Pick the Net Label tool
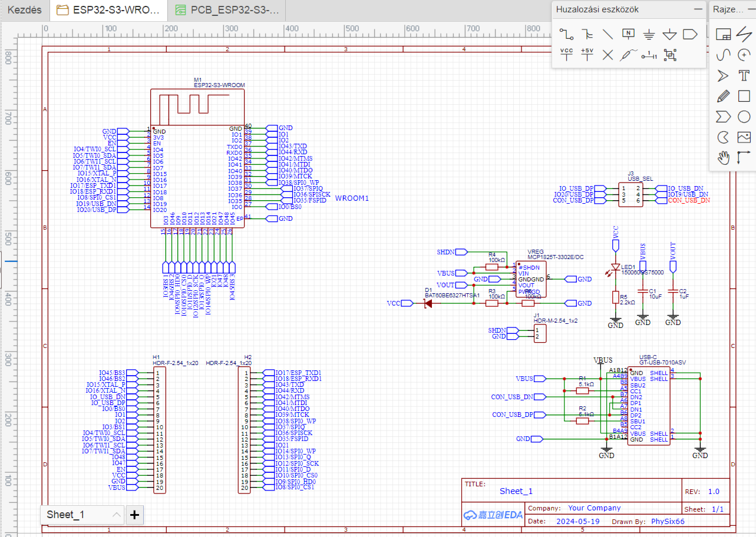 [628, 34]
